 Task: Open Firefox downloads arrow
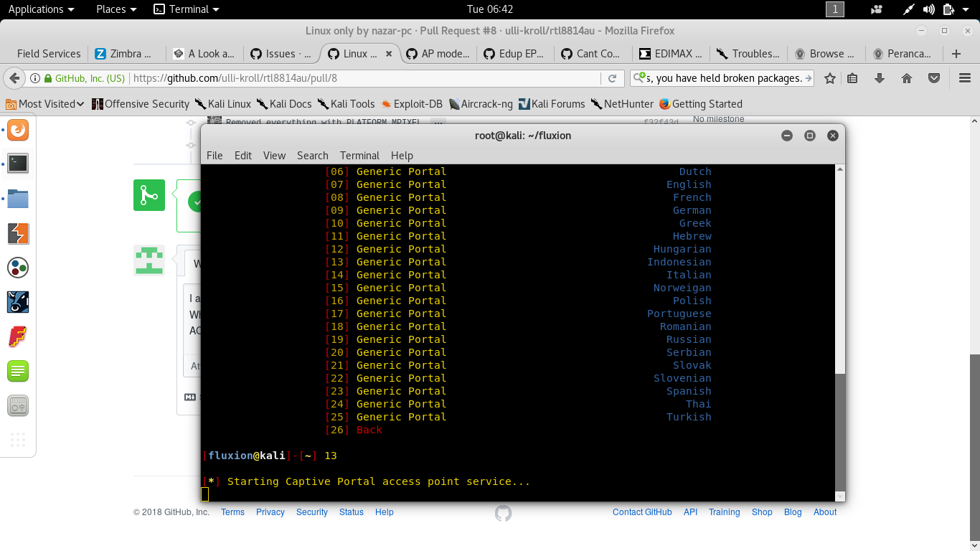pyautogui.click(x=880, y=78)
